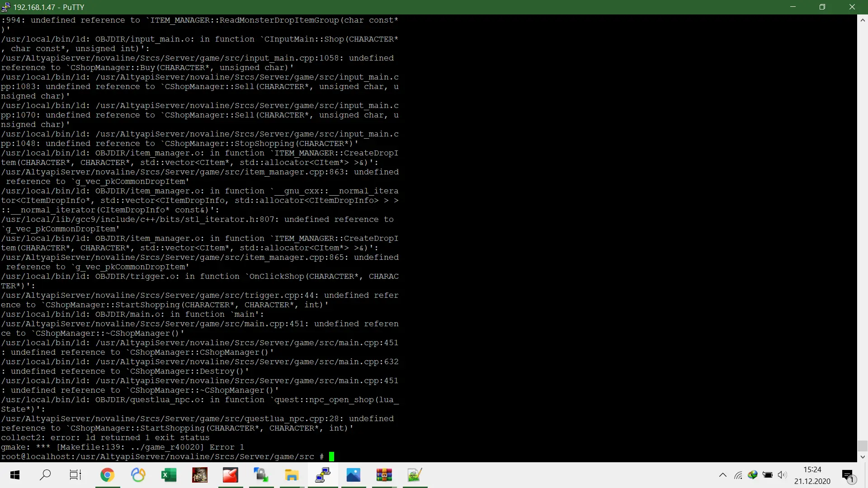Open the volume control flyout
The height and width of the screenshot is (488, 868).
782,475
